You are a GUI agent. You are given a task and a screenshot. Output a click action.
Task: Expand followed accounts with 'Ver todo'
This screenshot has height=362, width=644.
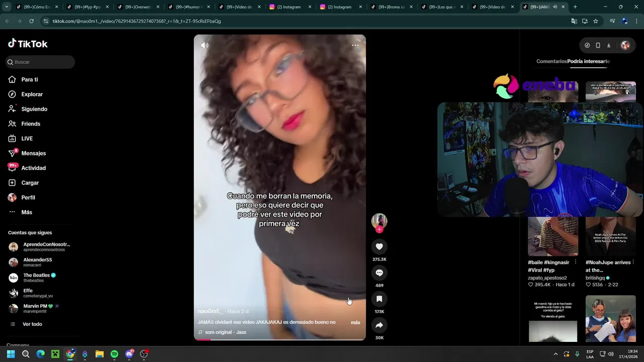point(32,324)
